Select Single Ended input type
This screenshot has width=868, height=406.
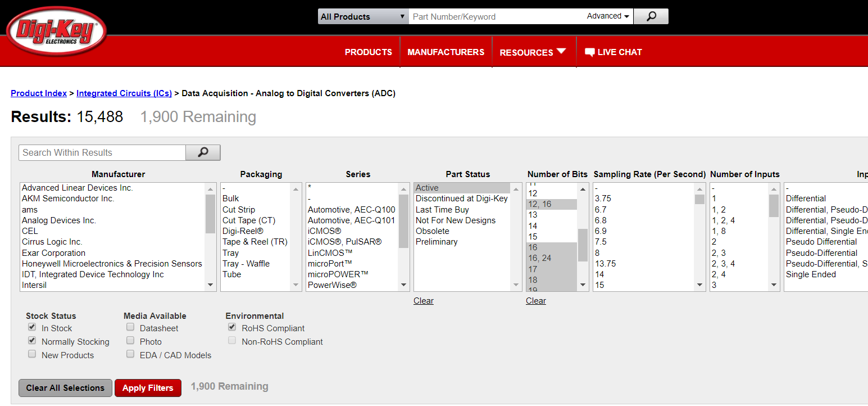[826, 274]
